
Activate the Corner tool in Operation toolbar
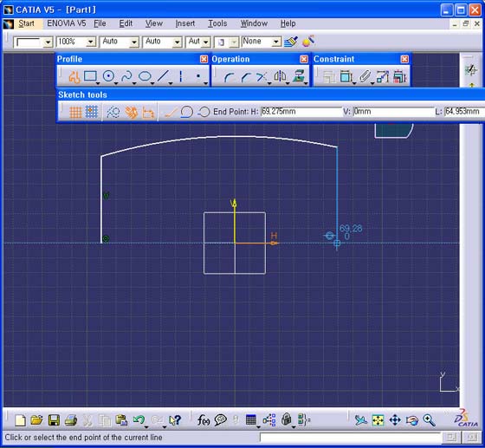tap(230, 77)
